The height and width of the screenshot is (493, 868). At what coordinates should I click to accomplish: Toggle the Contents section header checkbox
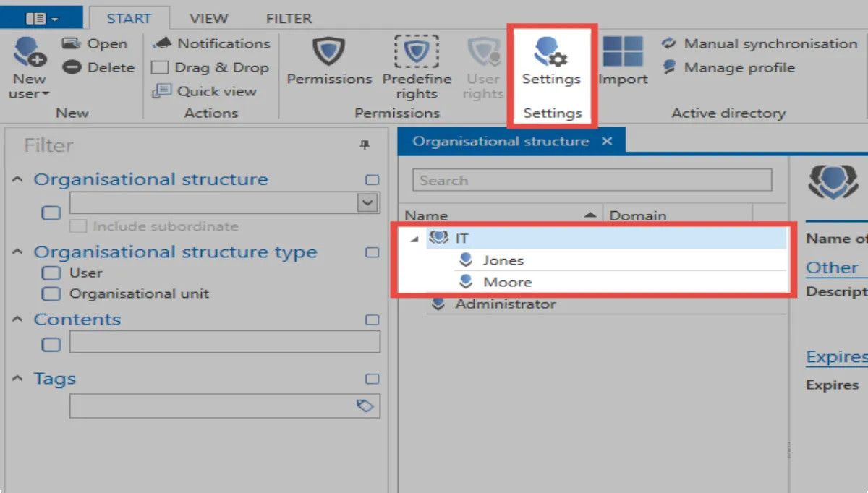(x=372, y=320)
